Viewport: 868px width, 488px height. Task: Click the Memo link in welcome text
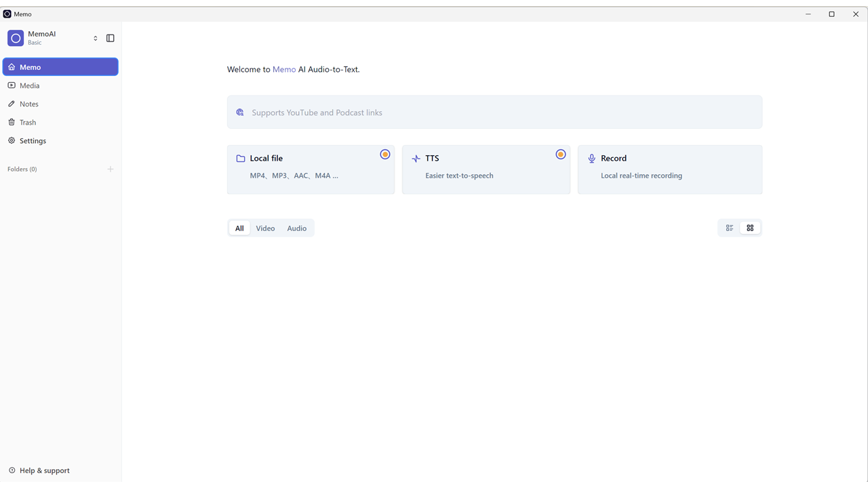[284, 70]
